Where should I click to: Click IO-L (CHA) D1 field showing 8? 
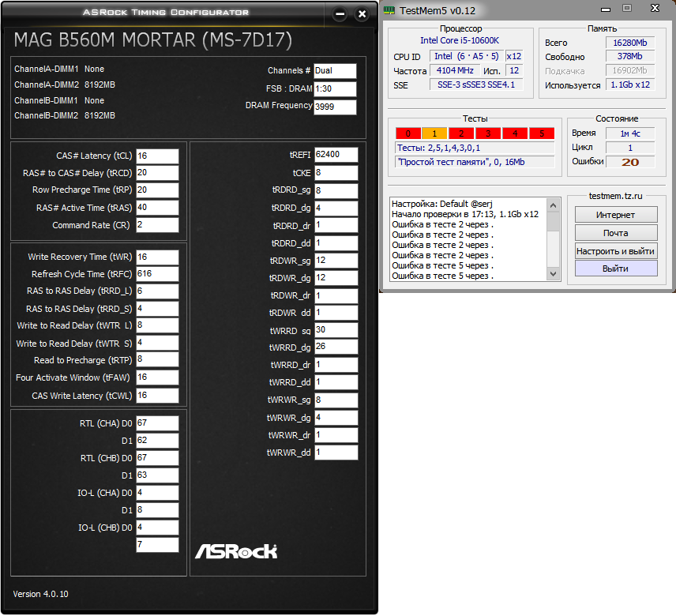pos(157,510)
